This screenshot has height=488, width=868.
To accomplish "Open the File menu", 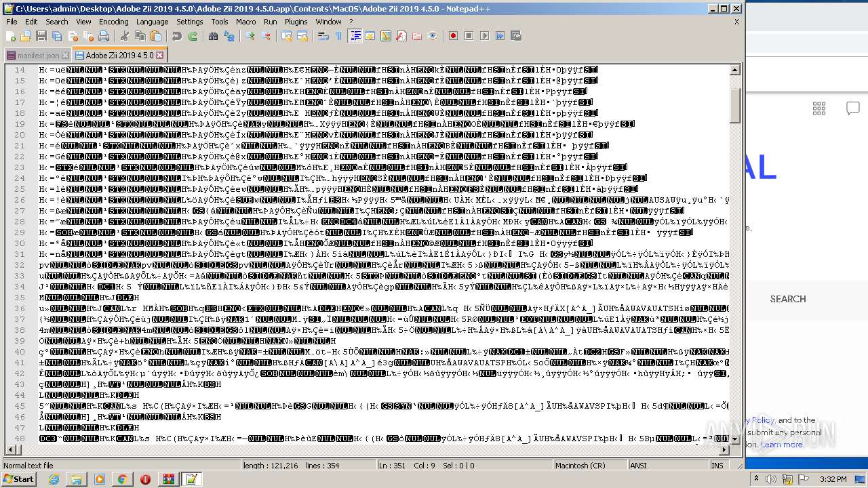I will pyautogui.click(x=12, y=22).
